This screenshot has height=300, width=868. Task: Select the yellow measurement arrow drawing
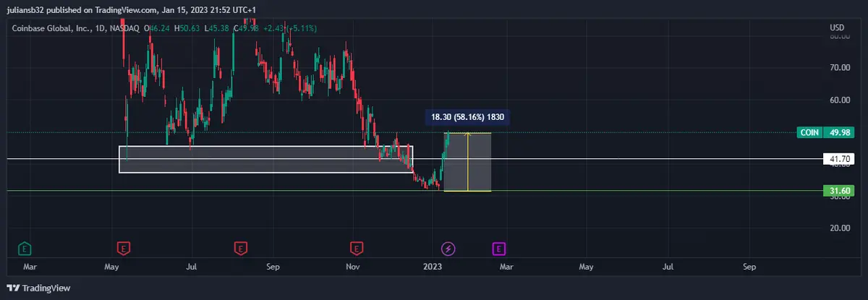pos(468,162)
